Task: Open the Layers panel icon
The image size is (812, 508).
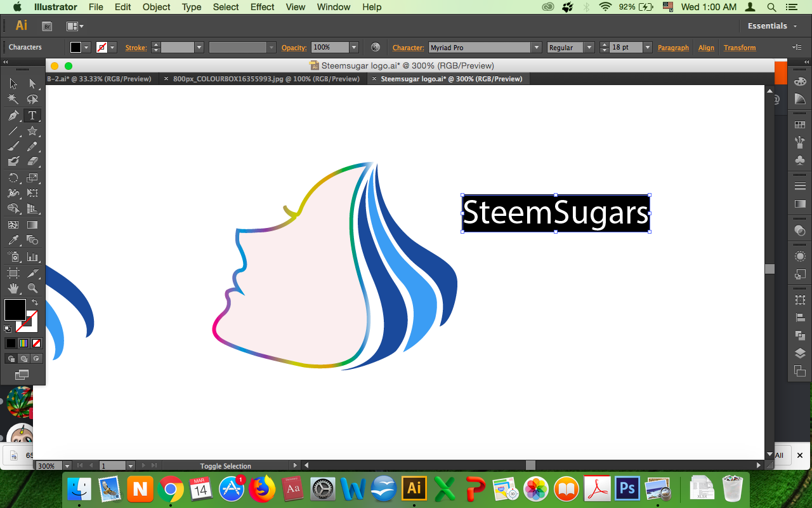Action: pos(800,354)
